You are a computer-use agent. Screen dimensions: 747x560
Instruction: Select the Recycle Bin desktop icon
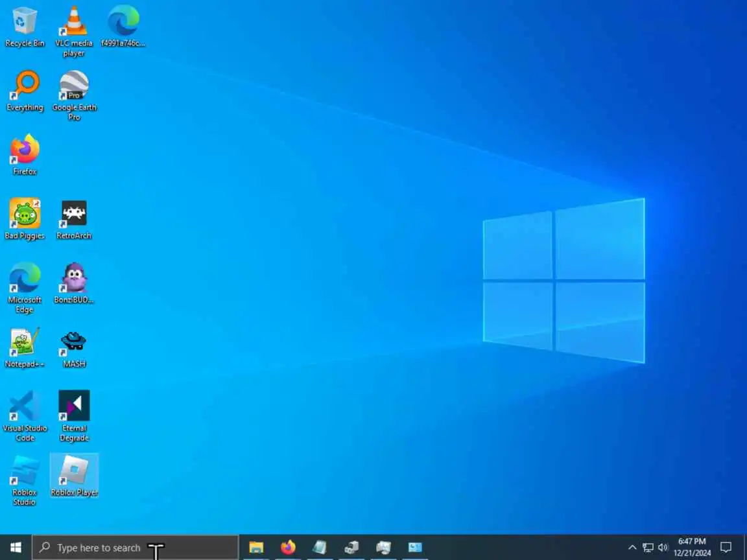(x=25, y=27)
